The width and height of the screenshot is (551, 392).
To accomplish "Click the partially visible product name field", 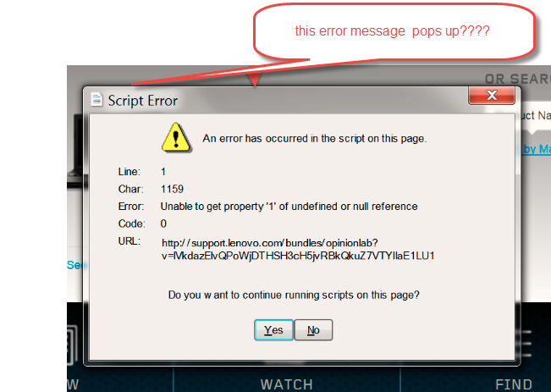I will [534, 115].
